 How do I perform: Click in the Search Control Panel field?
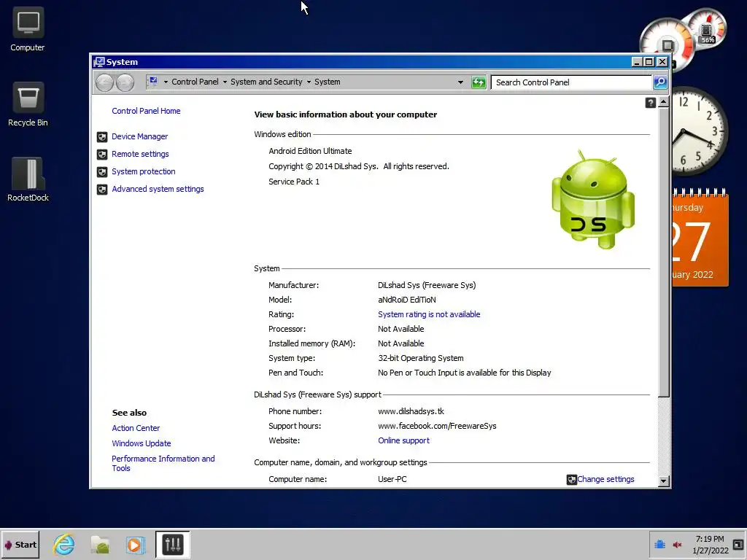(x=571, y=82)
